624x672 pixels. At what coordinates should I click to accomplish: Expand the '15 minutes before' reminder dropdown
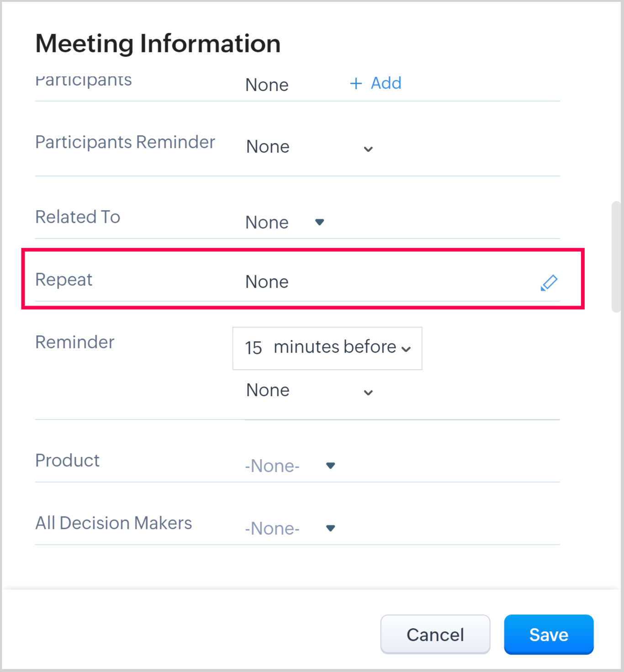pos(327,348)
